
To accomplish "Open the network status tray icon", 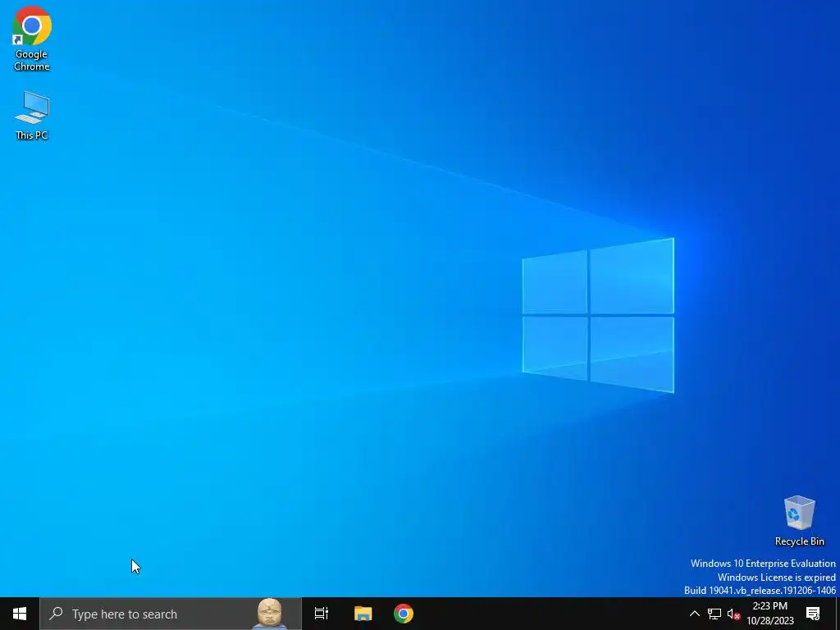I will (x=714, y=614).
